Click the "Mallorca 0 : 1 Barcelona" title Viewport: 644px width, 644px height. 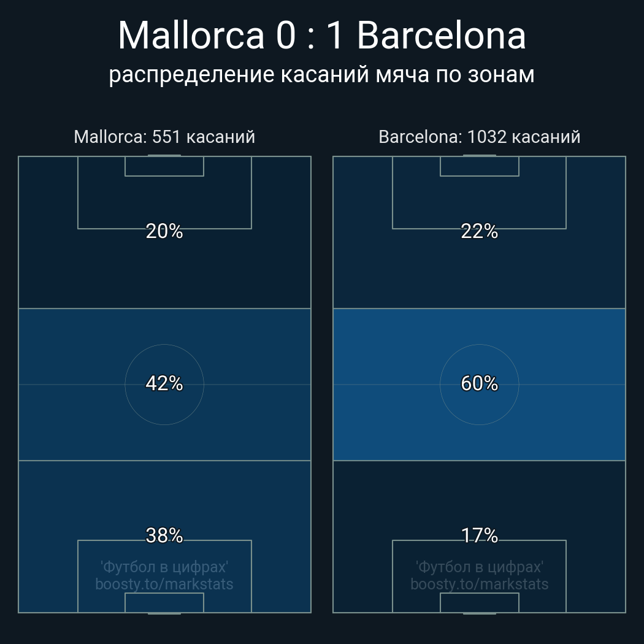tap(321, 36)
